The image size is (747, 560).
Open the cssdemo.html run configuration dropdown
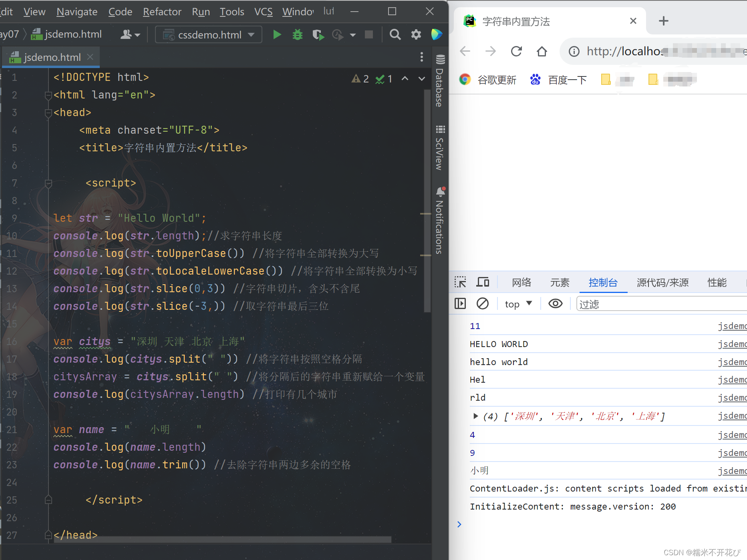252,34
